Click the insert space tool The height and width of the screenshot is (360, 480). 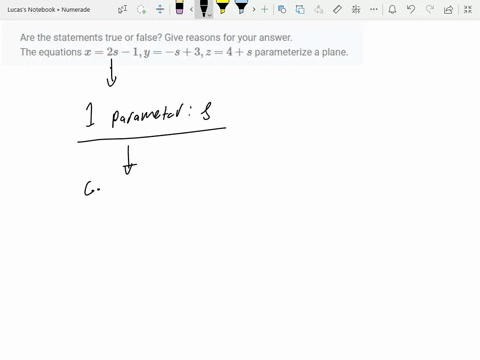click(160, 9)
